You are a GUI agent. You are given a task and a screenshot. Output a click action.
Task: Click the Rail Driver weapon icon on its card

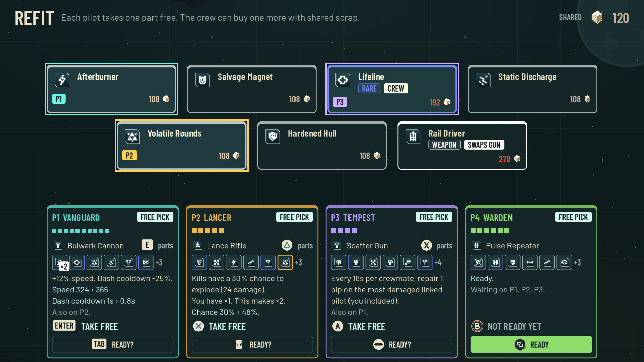pyautogui.click(x=413, y=137)
